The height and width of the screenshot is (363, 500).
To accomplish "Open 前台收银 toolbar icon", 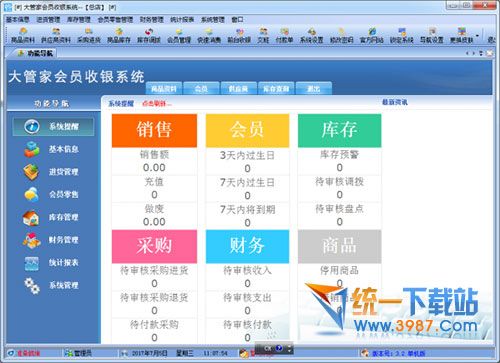I will (239, 35).
